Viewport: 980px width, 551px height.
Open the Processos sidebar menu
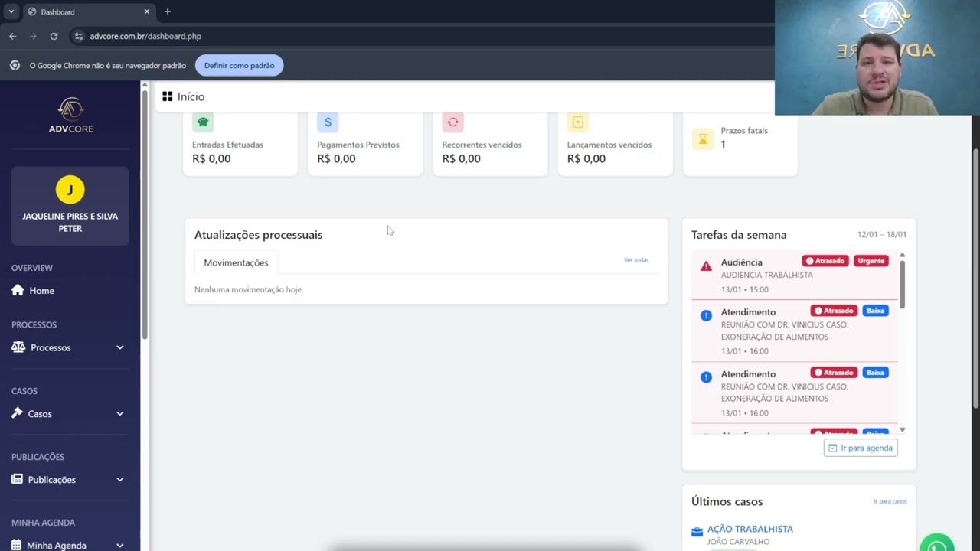point(70,347)
